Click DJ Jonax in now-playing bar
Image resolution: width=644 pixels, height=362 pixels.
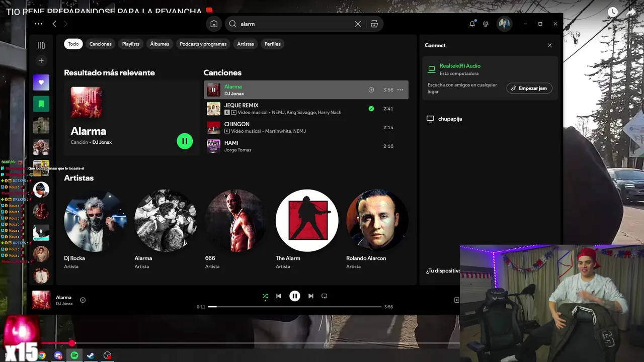point(64,304)
